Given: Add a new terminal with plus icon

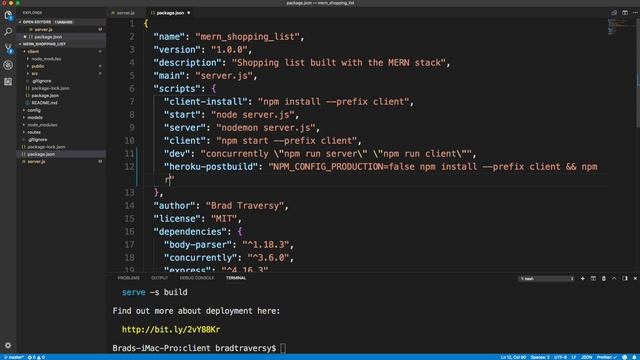Looking at the screenshot, I should [582, 278].
